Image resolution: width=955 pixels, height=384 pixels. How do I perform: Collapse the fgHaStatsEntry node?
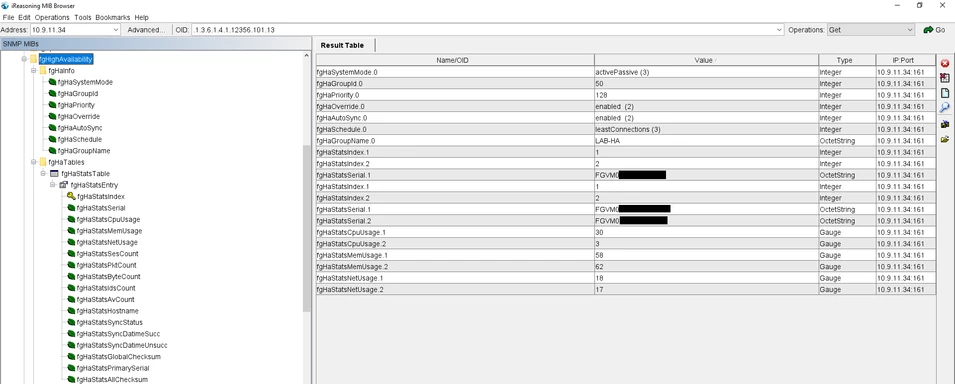[x=53, y=185]
